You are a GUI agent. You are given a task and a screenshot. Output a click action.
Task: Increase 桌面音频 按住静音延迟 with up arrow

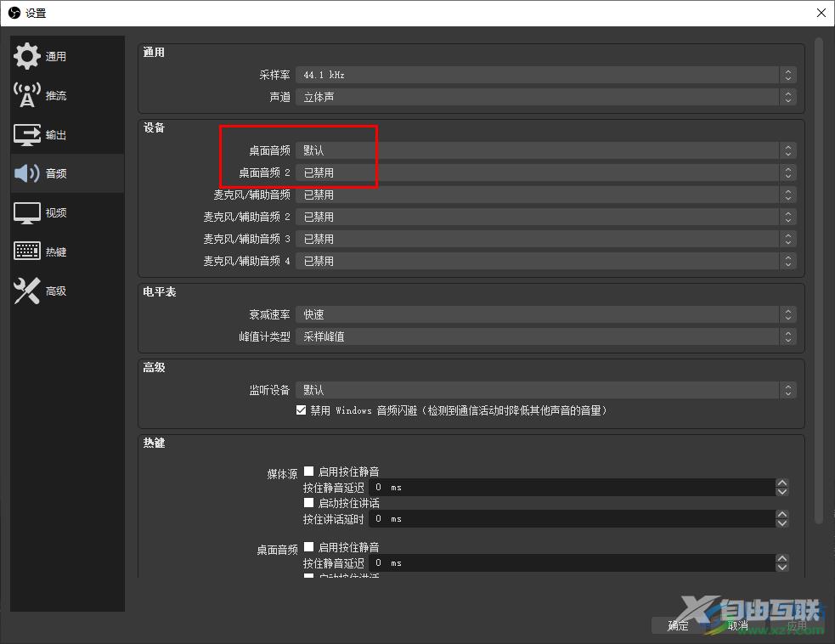coord(781,559)
